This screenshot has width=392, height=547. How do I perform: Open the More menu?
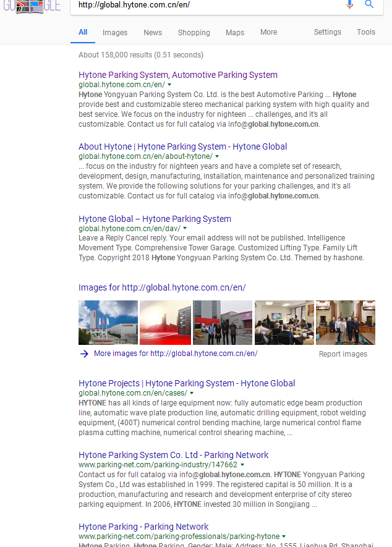pos(268,32)
